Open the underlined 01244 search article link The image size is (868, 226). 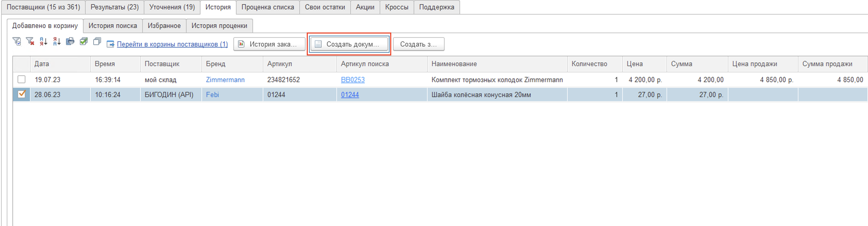pos(350,95)
